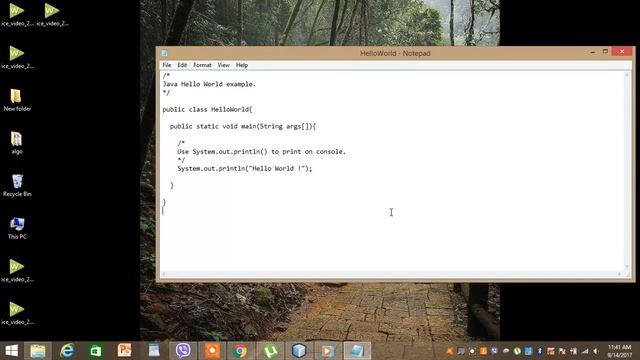Click the volume speaker icon in the tray
This screenshot has height=360, width=640.
[596, 351]
